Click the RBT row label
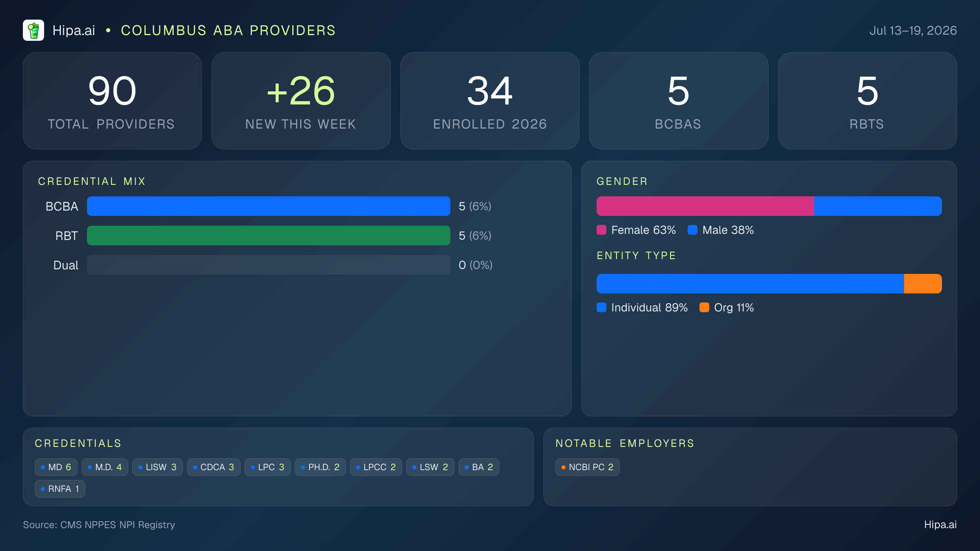This screenshot has width=980, height=551. (x=67, y=236)
